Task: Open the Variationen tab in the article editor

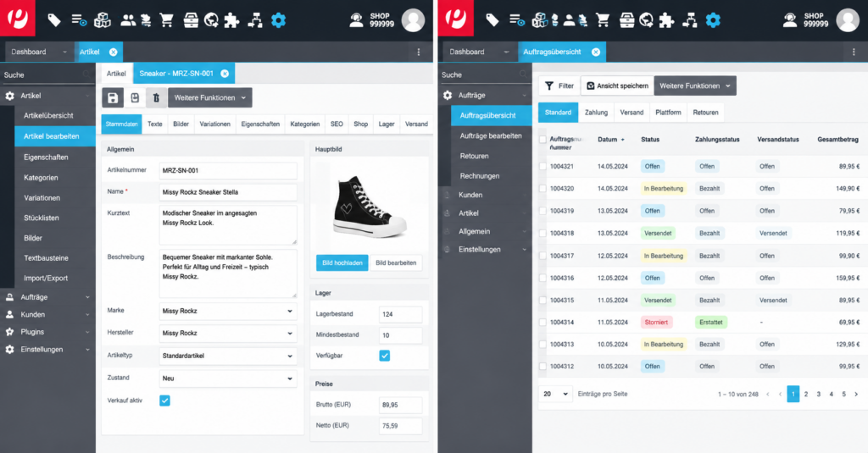Action: tap(214, 124)
